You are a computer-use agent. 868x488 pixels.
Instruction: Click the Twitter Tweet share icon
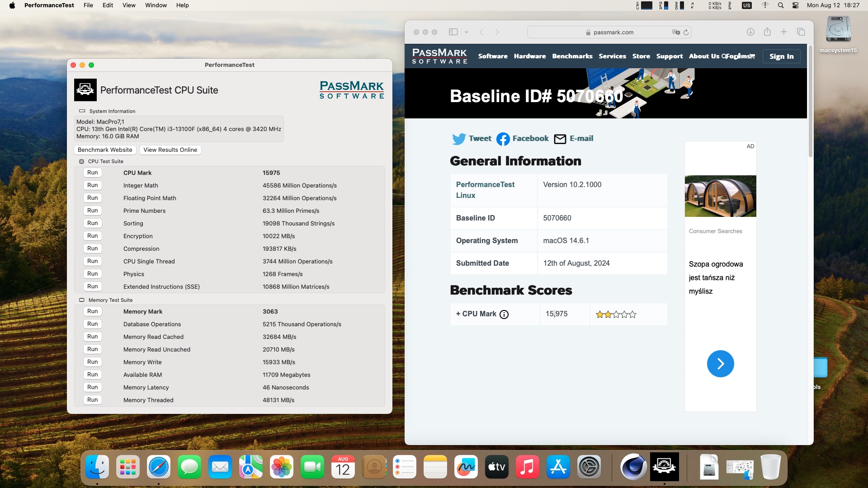coord(459,139)
